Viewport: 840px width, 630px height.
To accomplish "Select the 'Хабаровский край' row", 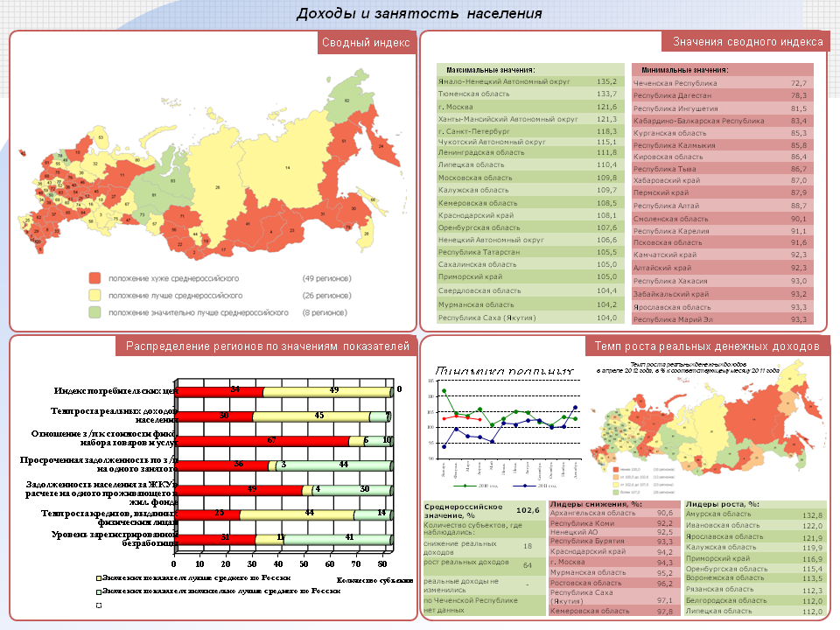I will click(723, 180).
